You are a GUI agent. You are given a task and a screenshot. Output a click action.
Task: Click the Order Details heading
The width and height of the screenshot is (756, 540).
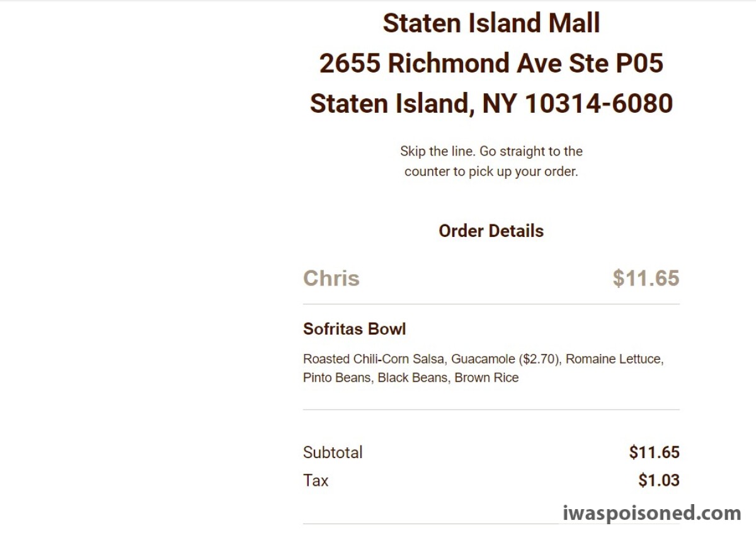coord(491,231)
